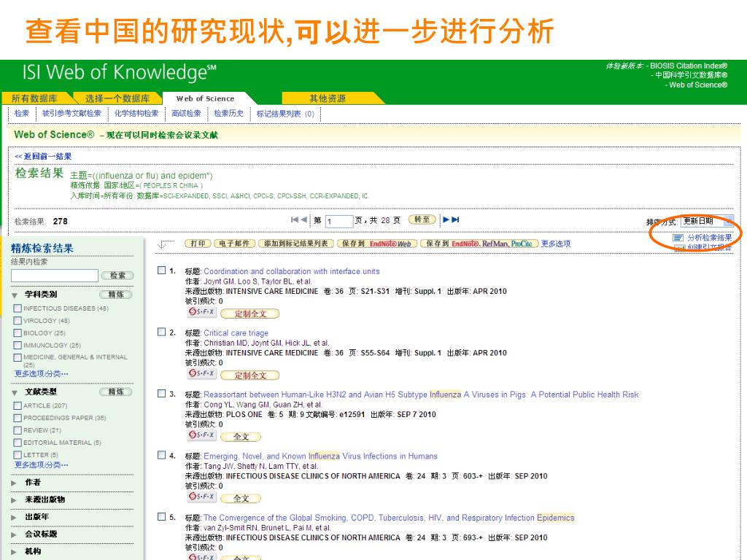Screen dimensions: 747x560
Task: Enable the VIROLOGY filter checkbox
Action: coord(18,321)
